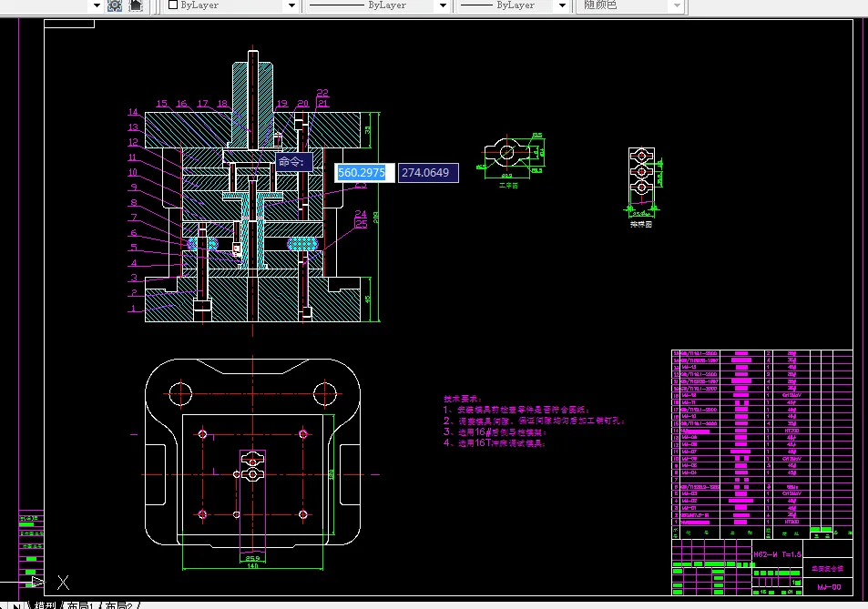868x609 pixels.
Task: Open the plot style dropdown on the right
Action: pyautogui.click(x=676, y=5)
